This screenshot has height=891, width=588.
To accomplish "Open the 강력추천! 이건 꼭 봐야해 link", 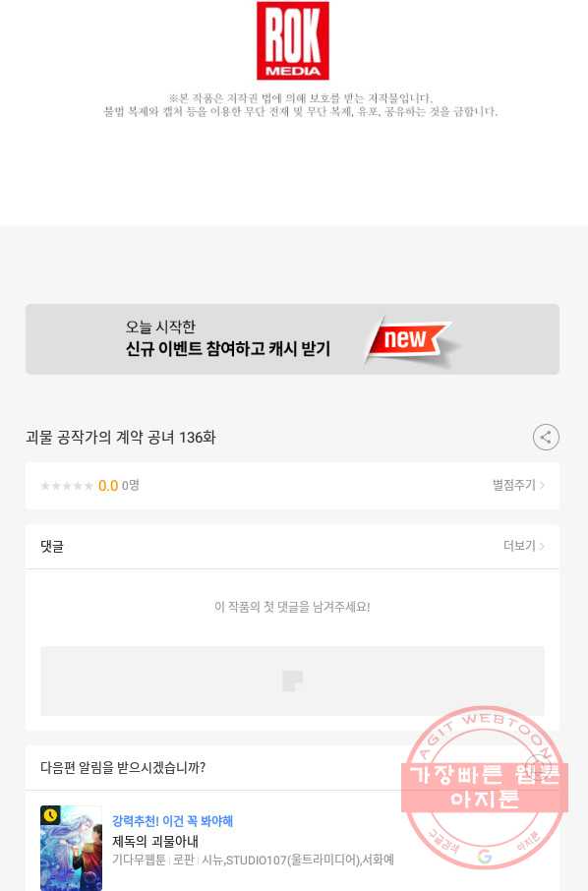I will pos(172,820).
